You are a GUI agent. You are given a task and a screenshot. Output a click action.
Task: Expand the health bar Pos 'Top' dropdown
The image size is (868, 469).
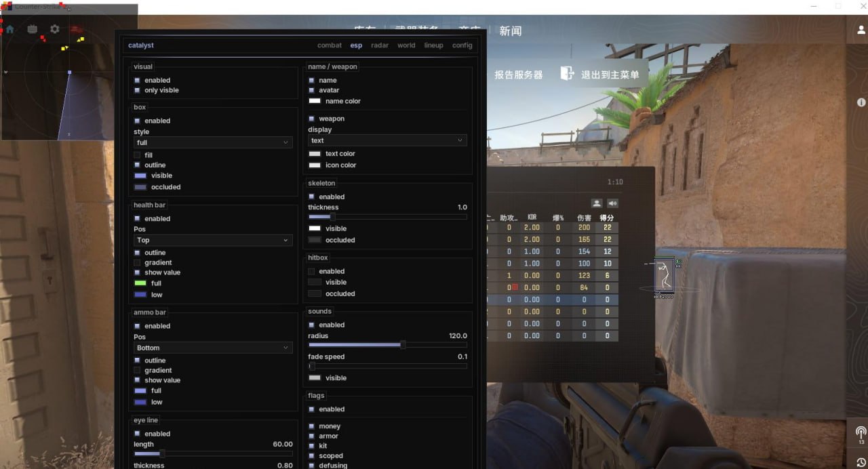[x=213, y=240]
